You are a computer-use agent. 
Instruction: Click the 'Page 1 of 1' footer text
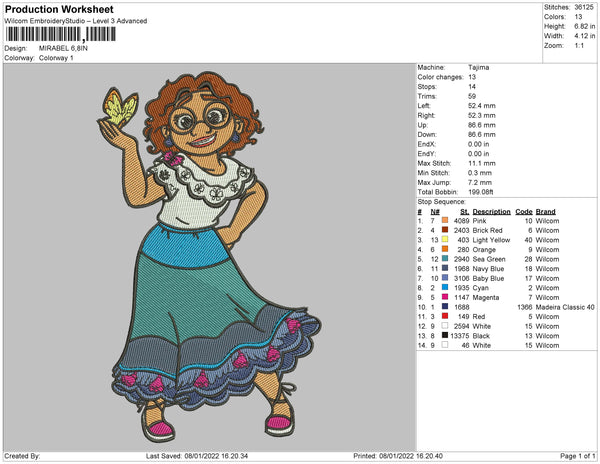tap(578, 456)
